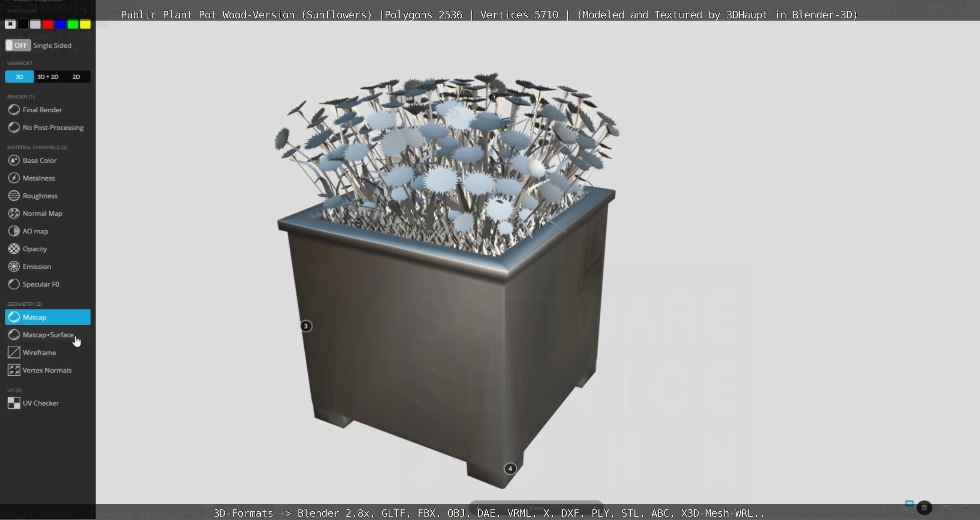This screenshot has width=980, height=520.
Task: Open annotation hotspot 3 on pot
Action: coord(306,326)
